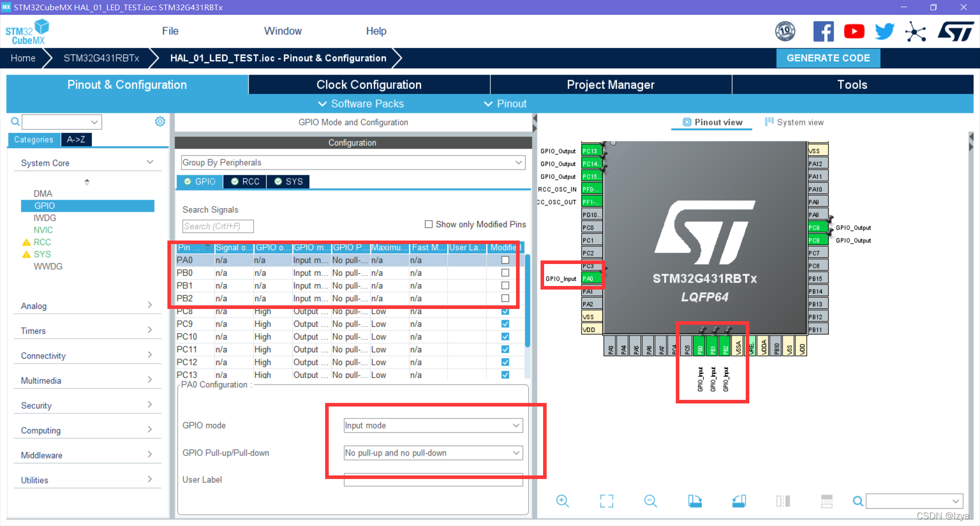The width and height of the screenshot is (980, 526).
Task: Click the ST community network icon
Action: point(915,32)
